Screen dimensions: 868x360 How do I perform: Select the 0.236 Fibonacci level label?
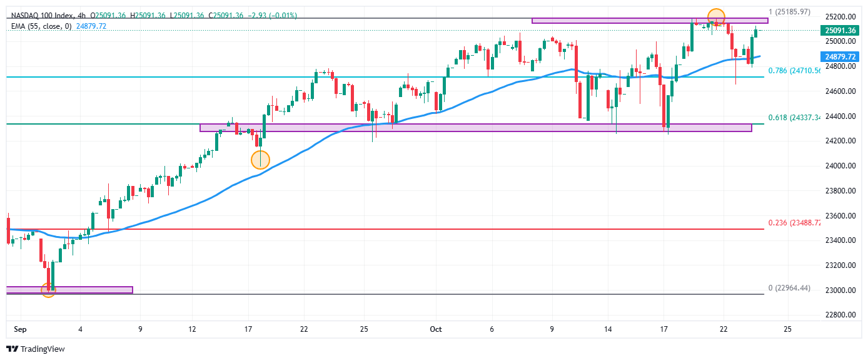(x=794, y=223)
